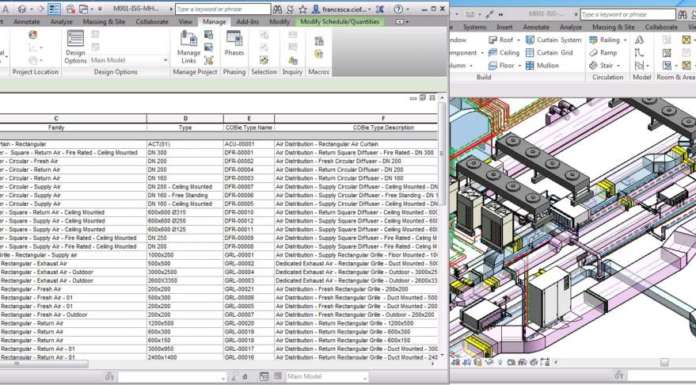Select the 'Air Distribution - Rectangular Air Curtain' cell
This screenshot has width=696, height=385.
(x=356, y=144)
